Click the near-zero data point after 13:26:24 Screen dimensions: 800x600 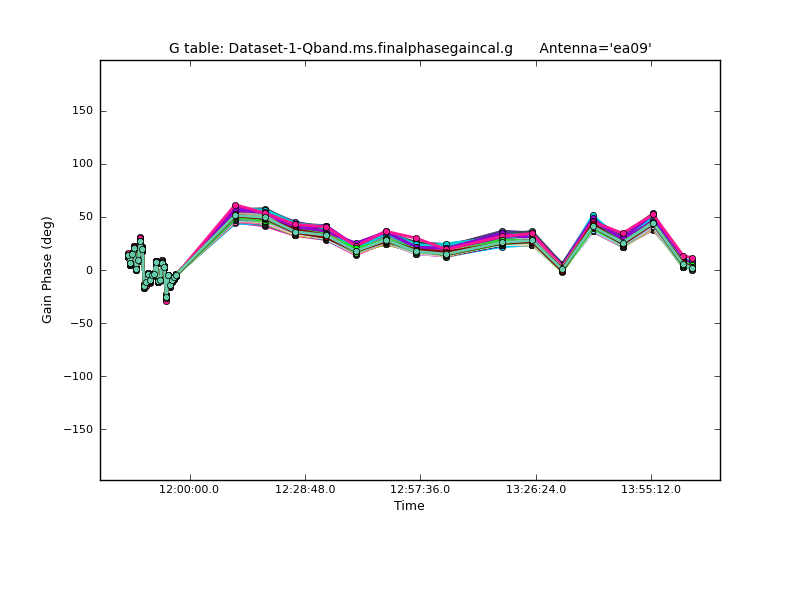(x=562, y=269)
